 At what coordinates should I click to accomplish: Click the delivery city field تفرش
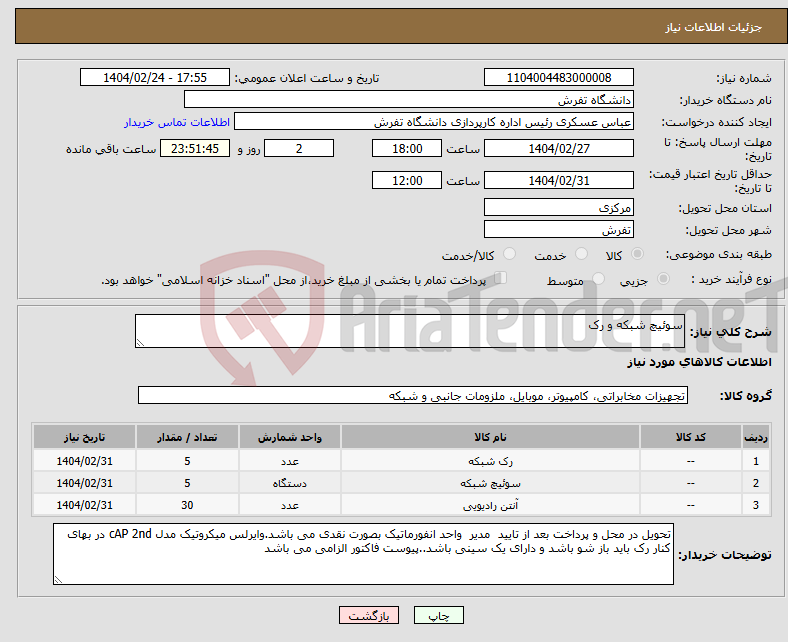[559, 229]
